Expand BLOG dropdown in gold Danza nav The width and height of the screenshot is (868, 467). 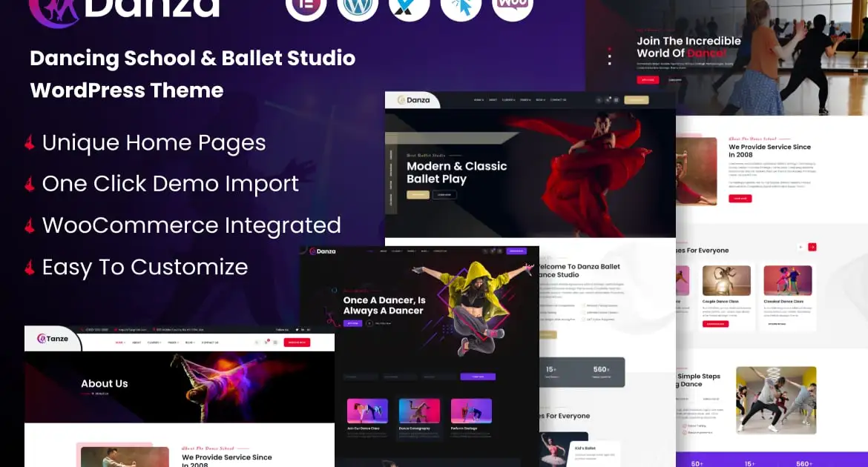pyautogui.click(x=540, y=100)
